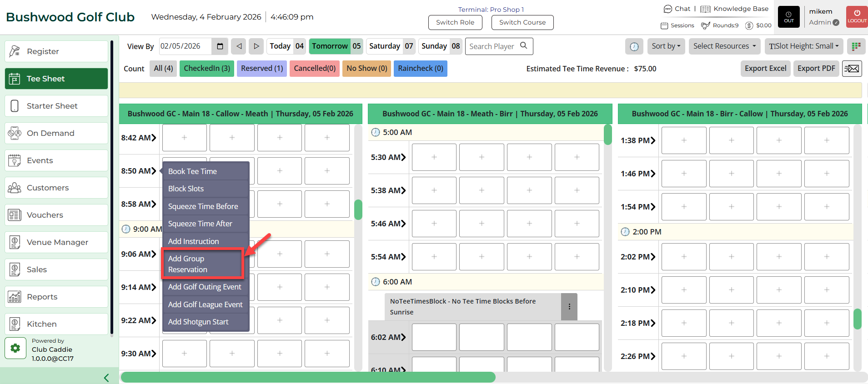868x384 pixels.
Task: Open the grid layout view icon
Action: point(856,46)
